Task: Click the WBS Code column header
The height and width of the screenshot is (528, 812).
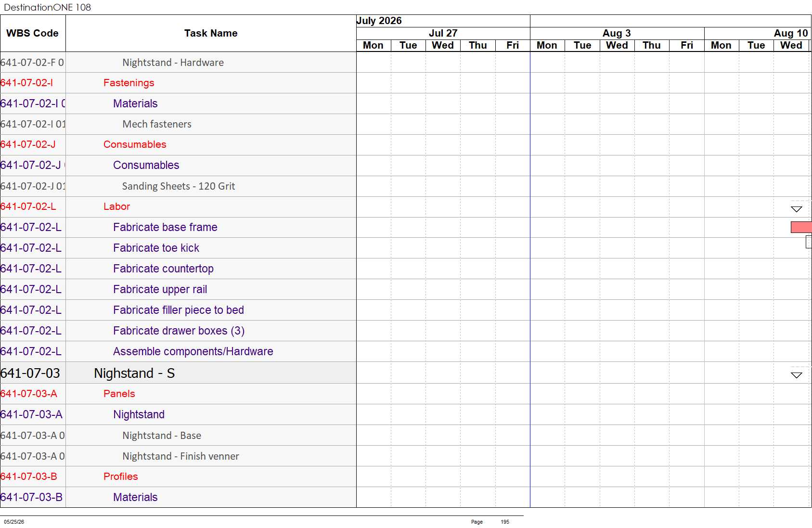Action: tap(32, 33)
